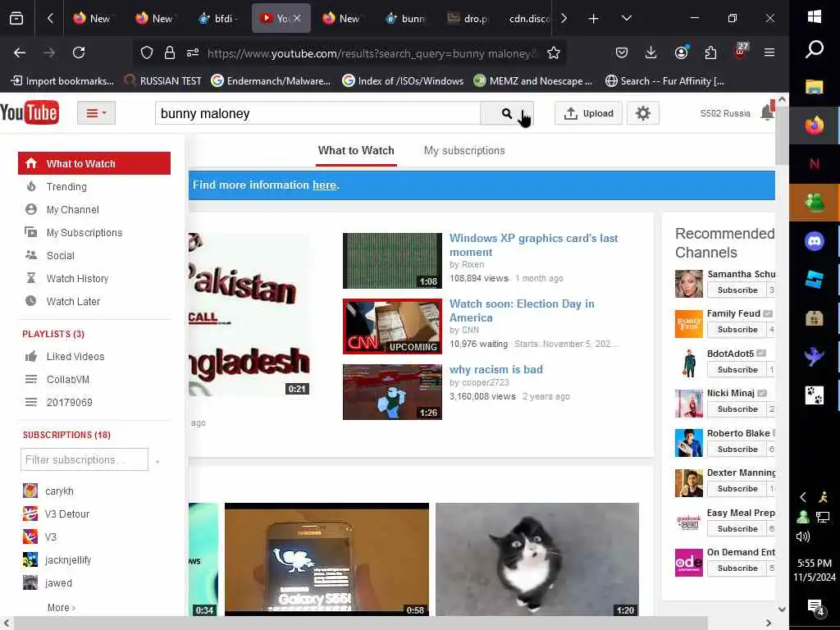Open My Subscriptions in sidebar
This screenshot has width=840, height=630.
[x=84, y=232]
